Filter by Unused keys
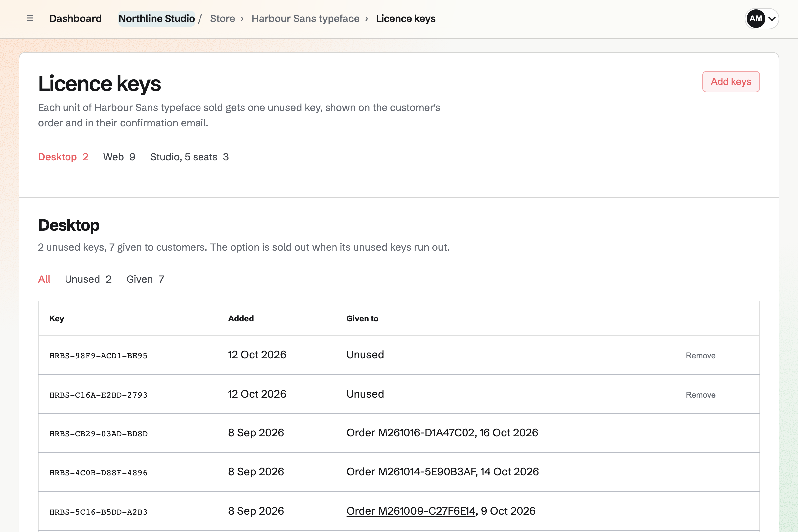This screenshot has height=532, width=798. 88,279
